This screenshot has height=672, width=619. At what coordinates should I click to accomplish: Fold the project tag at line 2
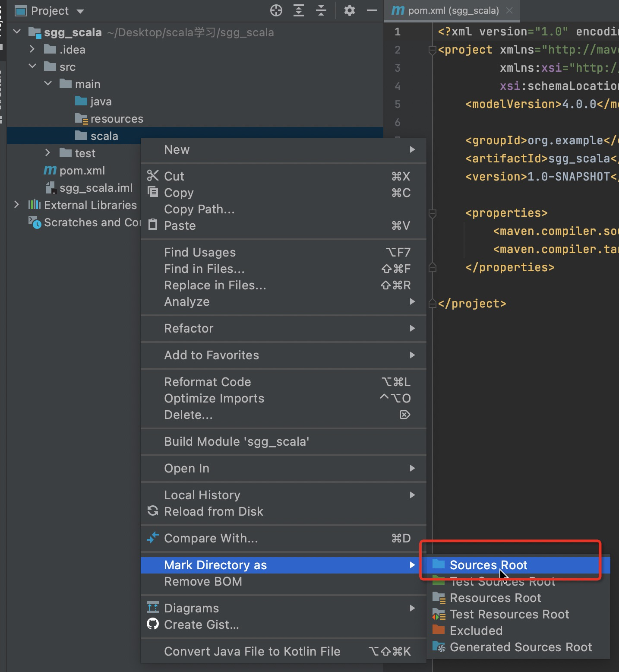(x=432, y=51)
